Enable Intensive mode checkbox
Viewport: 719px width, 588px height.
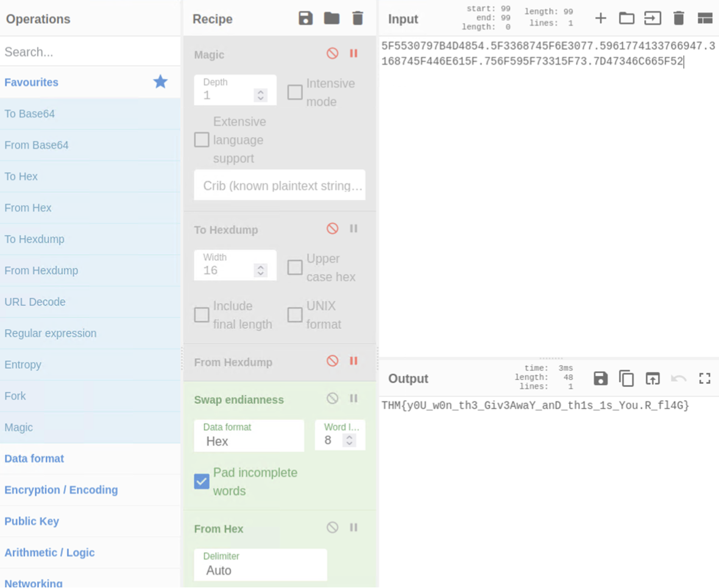click(295, 92)
